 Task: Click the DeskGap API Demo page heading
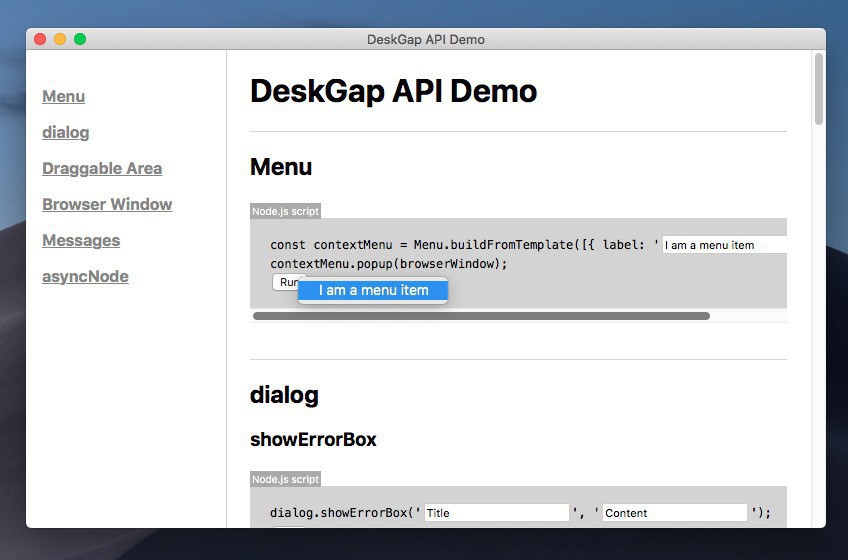[x=393, y=91]
